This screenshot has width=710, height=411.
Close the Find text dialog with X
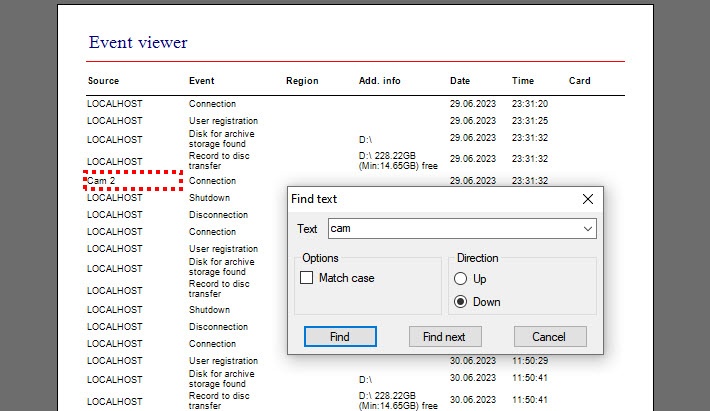point(588,199)
